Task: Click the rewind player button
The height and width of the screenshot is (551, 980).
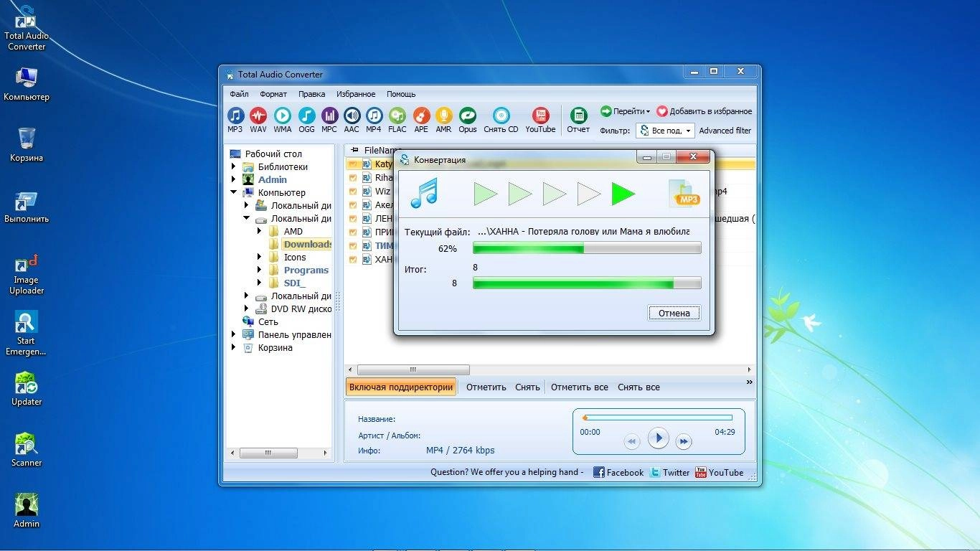Action: (x=631, y=442)
